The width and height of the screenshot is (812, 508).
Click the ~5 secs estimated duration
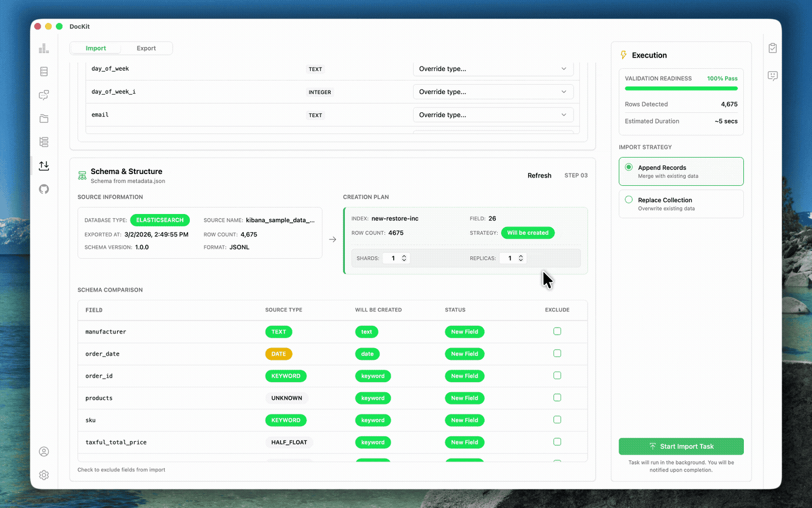726,121
